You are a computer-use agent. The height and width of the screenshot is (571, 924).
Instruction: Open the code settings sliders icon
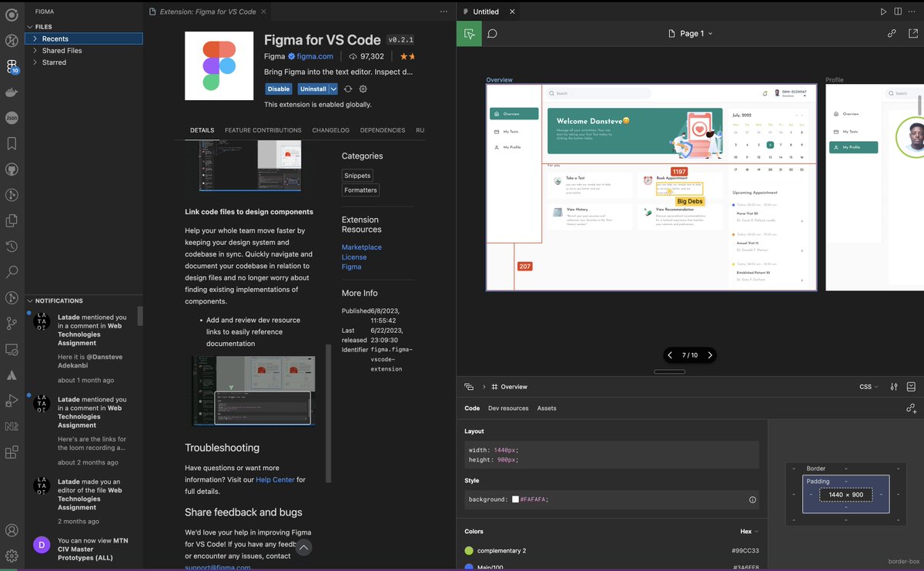(894, 387)
